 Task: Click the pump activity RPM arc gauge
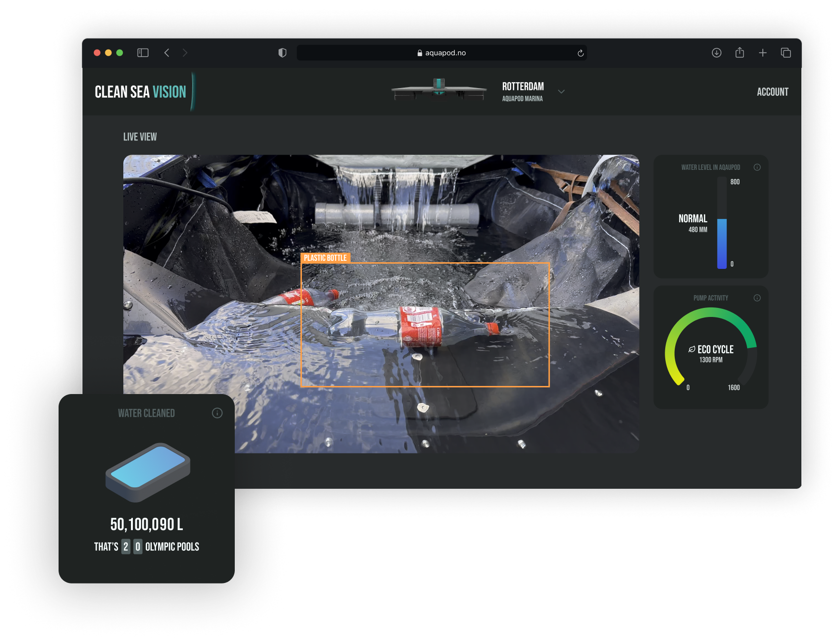pyautogui.click(x=711, y=346)
